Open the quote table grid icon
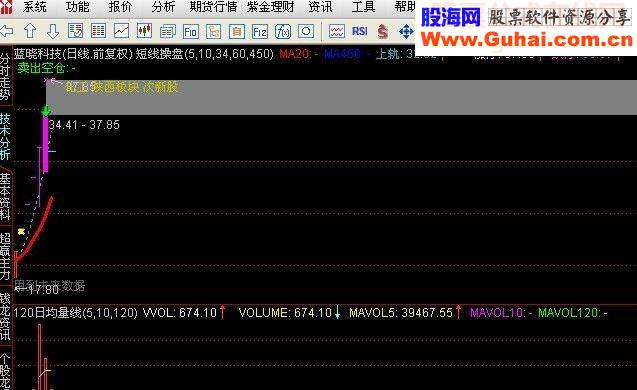The width and height of the screenshot is (637, 390). click(98, 31)
